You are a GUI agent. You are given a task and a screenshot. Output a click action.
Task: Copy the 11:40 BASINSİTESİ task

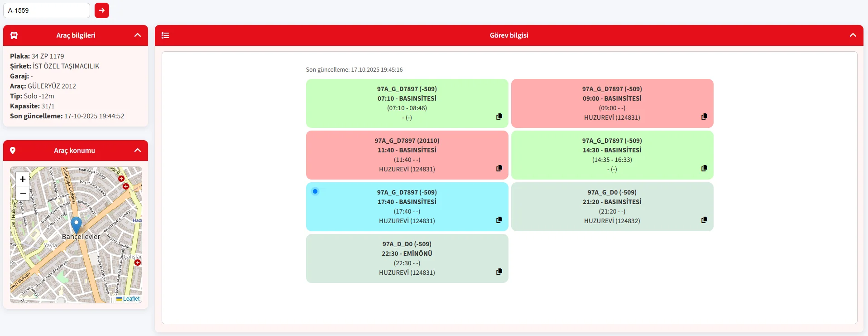click(x=499, y=168)
